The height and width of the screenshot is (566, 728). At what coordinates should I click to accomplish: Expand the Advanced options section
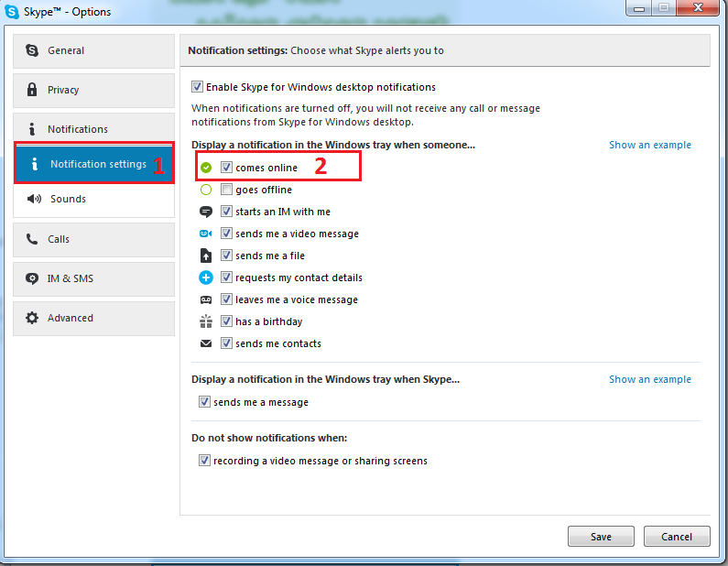click(x=93, y=318)
